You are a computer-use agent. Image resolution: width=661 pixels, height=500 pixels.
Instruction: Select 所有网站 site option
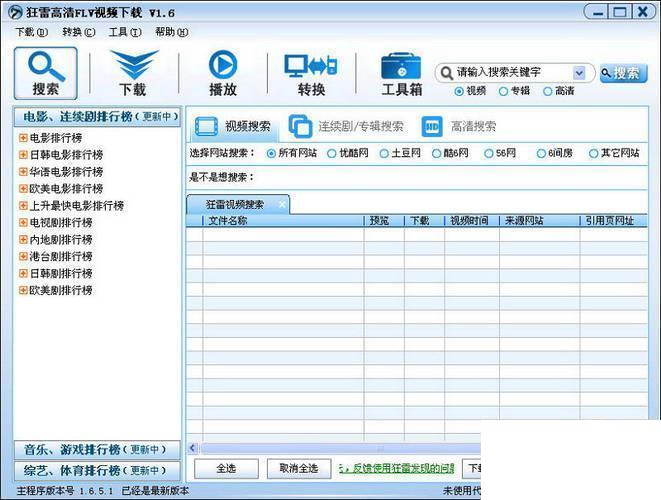pyautogui.click(x=271, y=153)
